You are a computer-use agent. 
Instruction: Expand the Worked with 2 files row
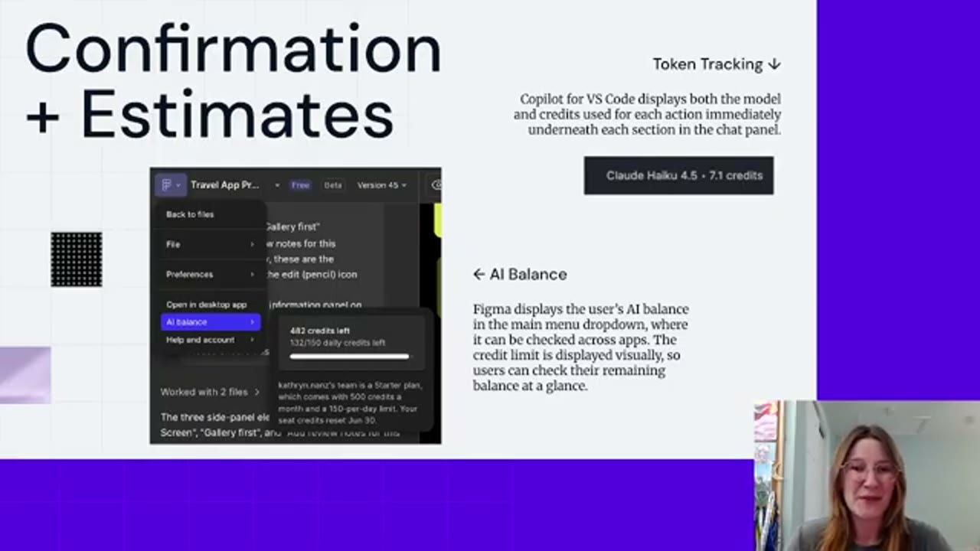[210, 392]
